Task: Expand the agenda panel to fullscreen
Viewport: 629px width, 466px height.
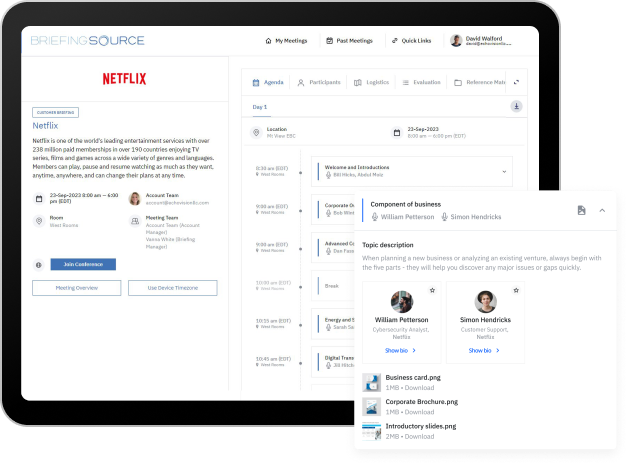Action: click(516, 82)
